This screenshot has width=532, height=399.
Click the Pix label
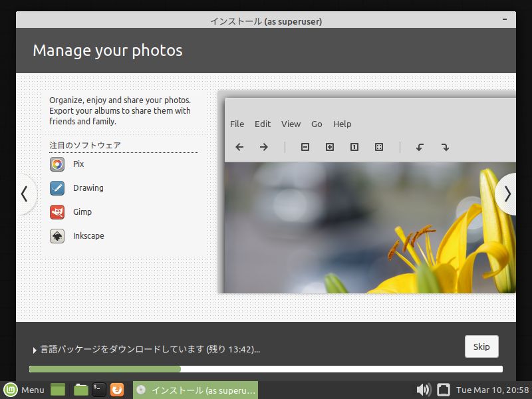coord(78,164)
